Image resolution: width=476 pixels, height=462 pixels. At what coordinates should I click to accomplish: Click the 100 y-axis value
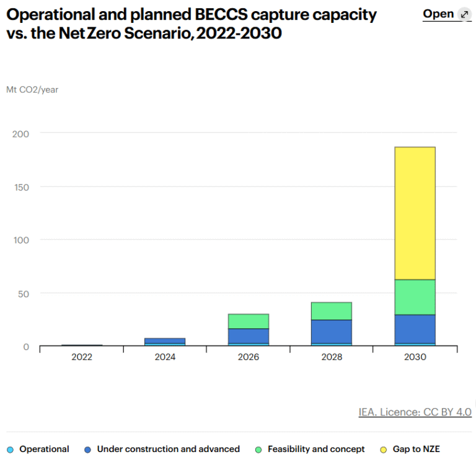tap(21, 240)
